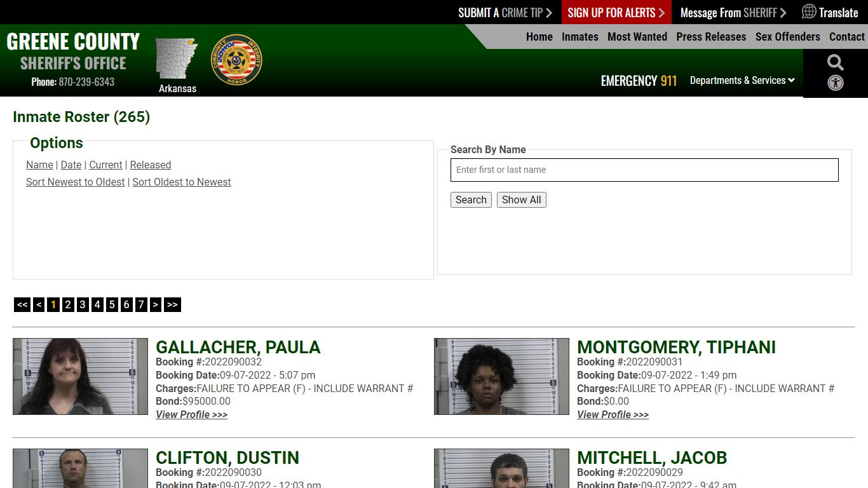Select Sort Oldest to Newest

[182, 182]
